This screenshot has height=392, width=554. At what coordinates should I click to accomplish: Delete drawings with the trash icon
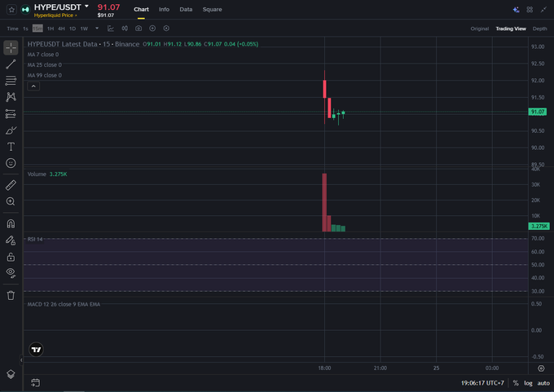[x=11, y=295]
